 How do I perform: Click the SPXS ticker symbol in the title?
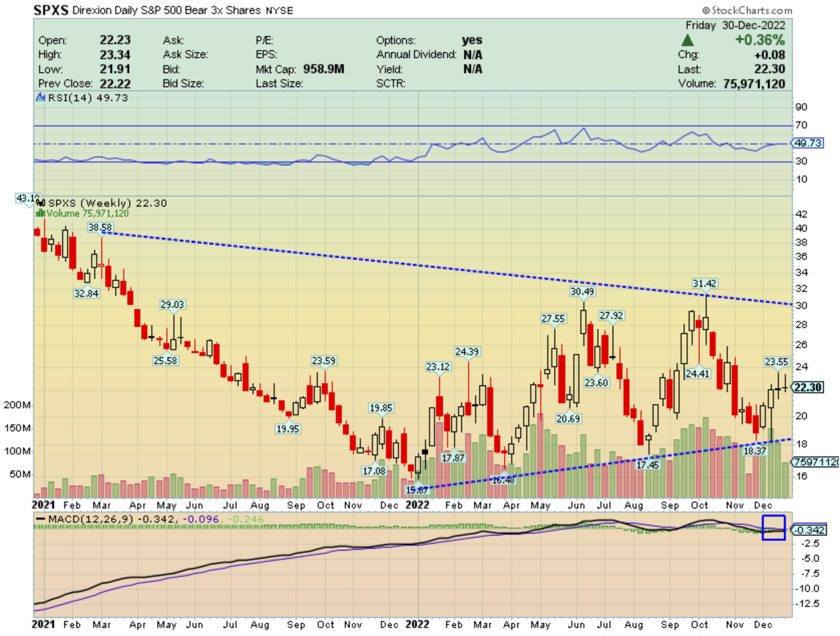[x=51, y=10]
